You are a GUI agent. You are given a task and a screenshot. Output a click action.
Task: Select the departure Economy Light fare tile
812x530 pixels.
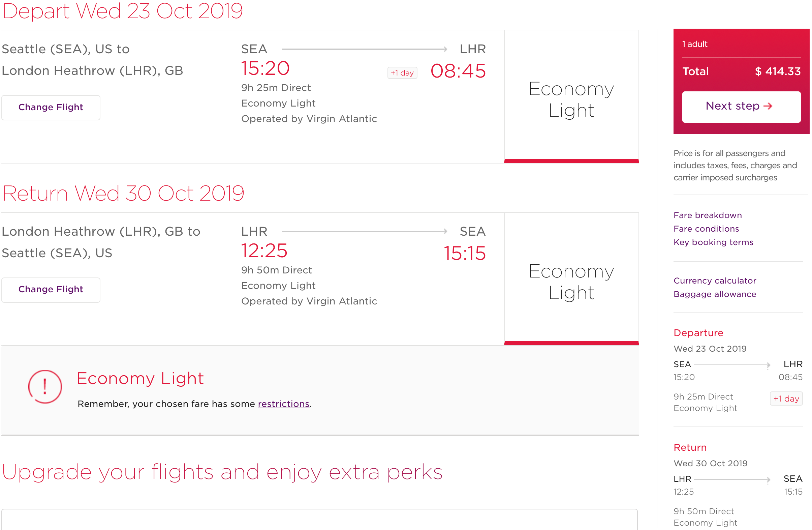tap(571, 96)
